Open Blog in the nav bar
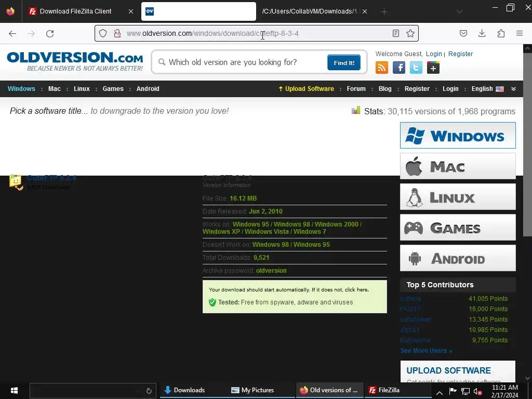The height and width of the screenshot is (399, 532). tap(385, 88)
